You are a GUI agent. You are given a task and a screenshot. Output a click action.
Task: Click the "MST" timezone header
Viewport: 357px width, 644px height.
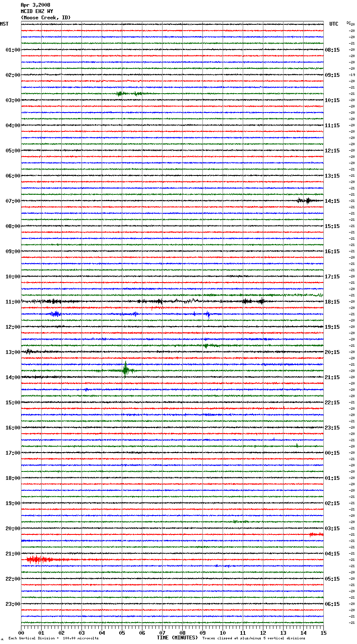tap(4, 24)
